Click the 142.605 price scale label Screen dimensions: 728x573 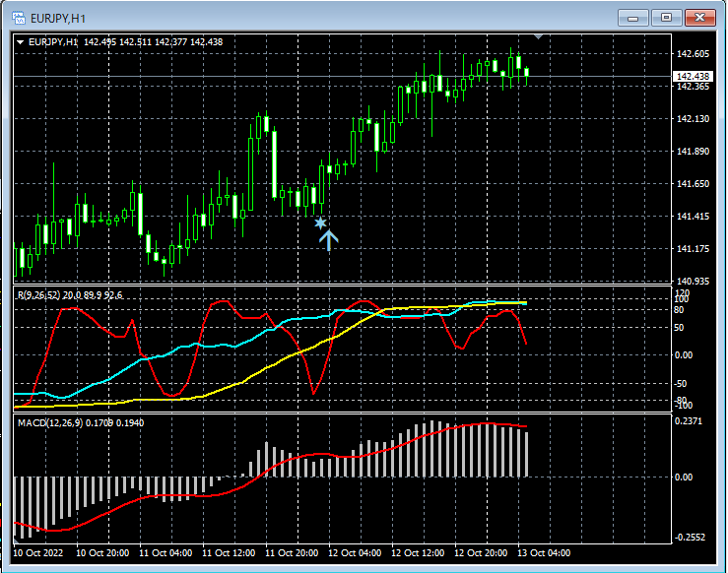(x=693, y=54)
